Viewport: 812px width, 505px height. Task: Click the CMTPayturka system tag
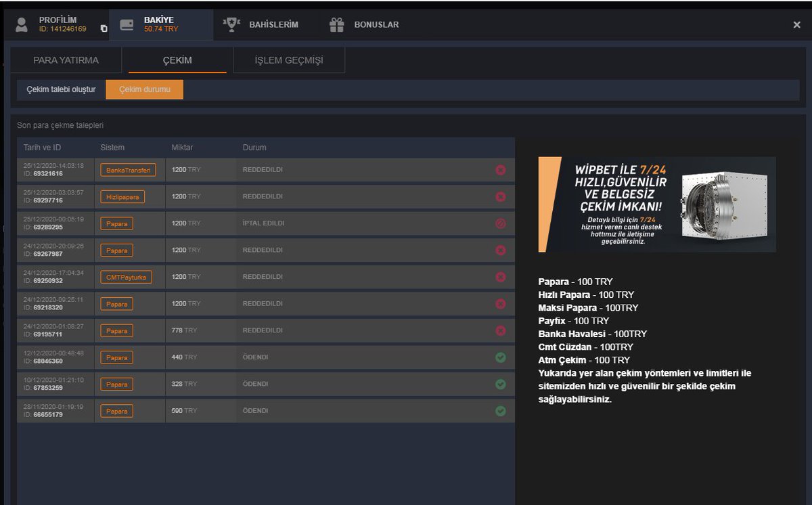click(x=127, y=277)
